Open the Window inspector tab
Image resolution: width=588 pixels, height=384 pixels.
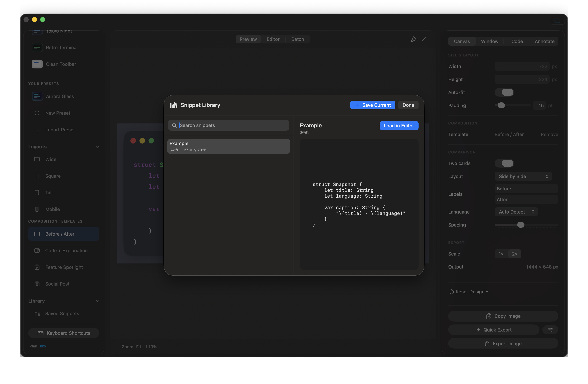pos(489,41)
